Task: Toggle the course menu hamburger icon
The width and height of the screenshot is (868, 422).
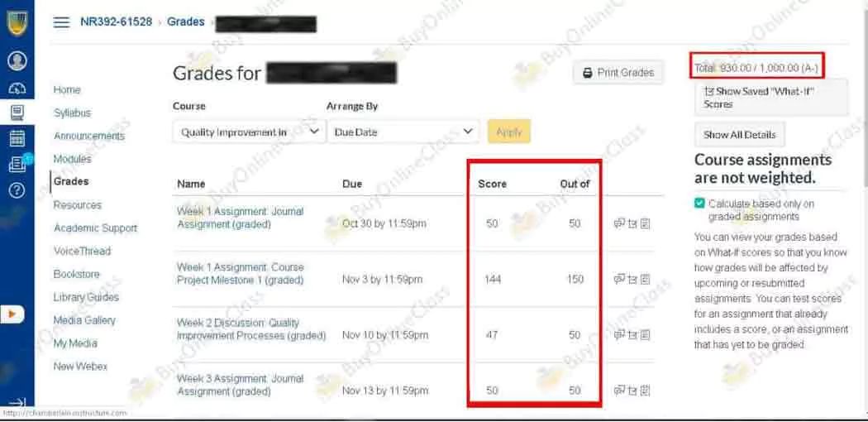Action: point(61,22)
